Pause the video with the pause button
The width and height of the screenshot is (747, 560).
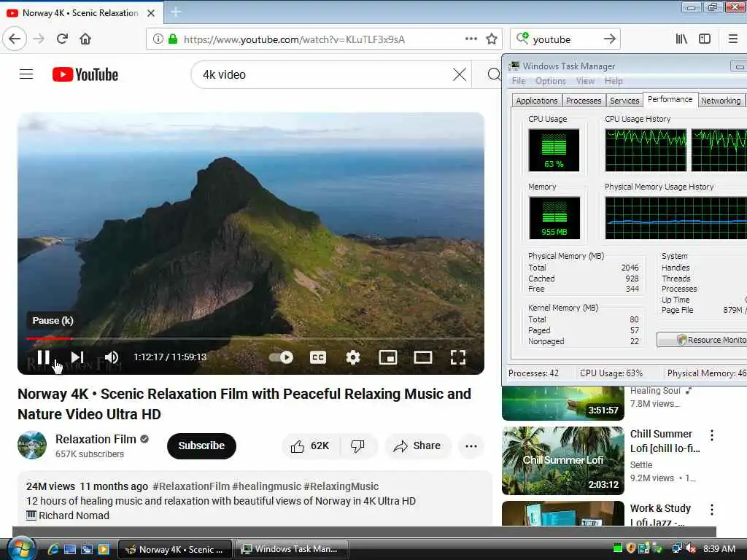click(43, 357)
